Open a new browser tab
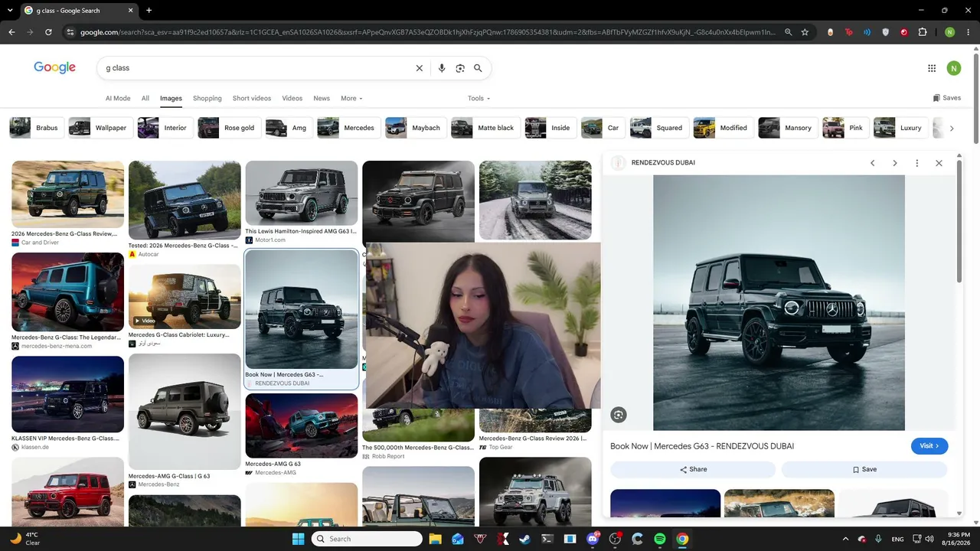The height and width of the screenshot is (551, 980). tap(149, 11)
